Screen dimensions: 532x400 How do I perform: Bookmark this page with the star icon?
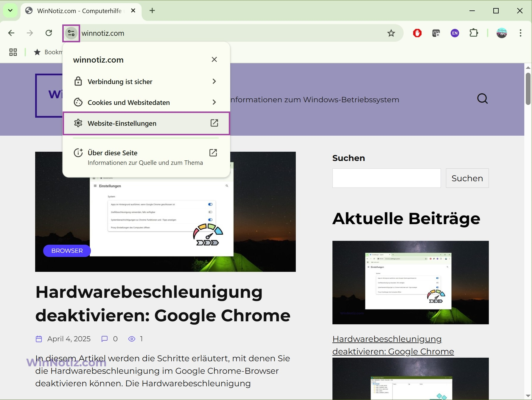391,33
